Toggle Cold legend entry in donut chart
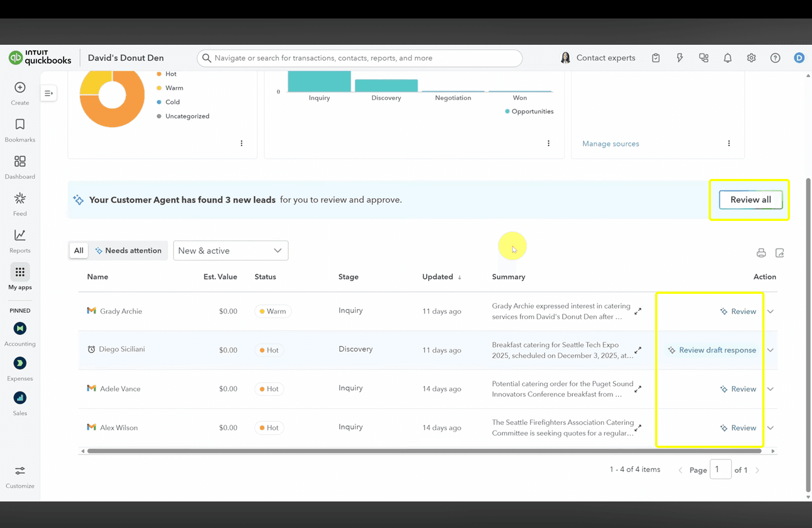Viewport: 812px width, 528px height. pyautogui.click(x=168, y=102)
